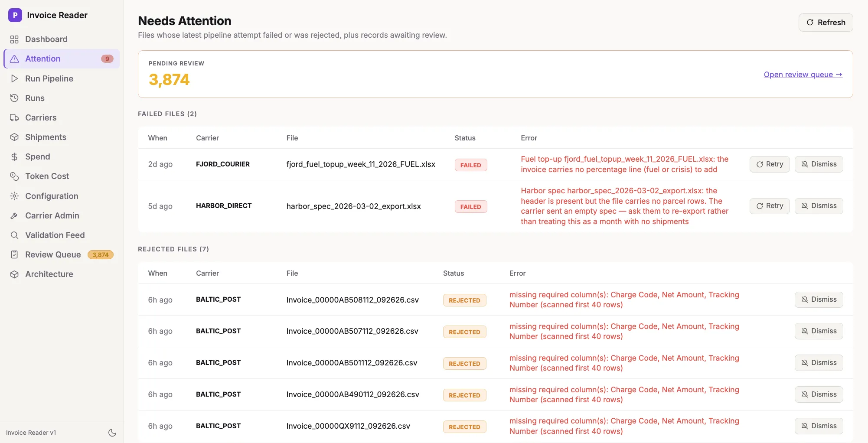Dismiss the HARBOR_DIRECT failed file

(x=819, y=206)
